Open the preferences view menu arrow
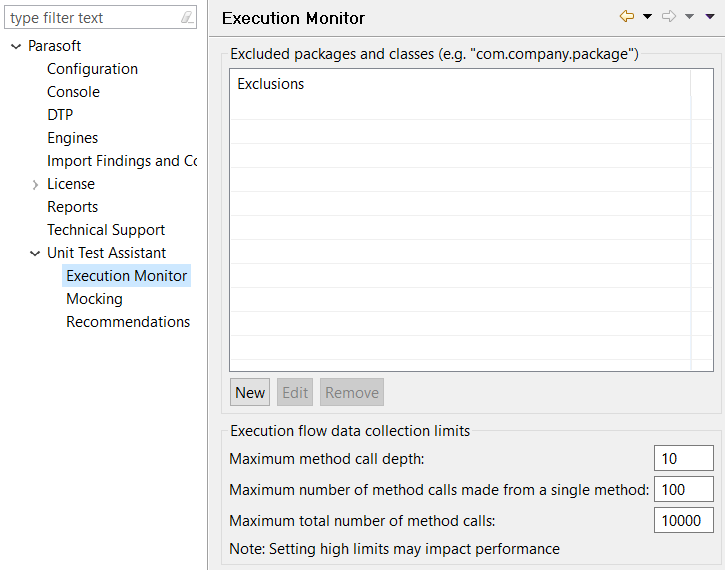This screenshot has width=725, height=570. (710, 17)
